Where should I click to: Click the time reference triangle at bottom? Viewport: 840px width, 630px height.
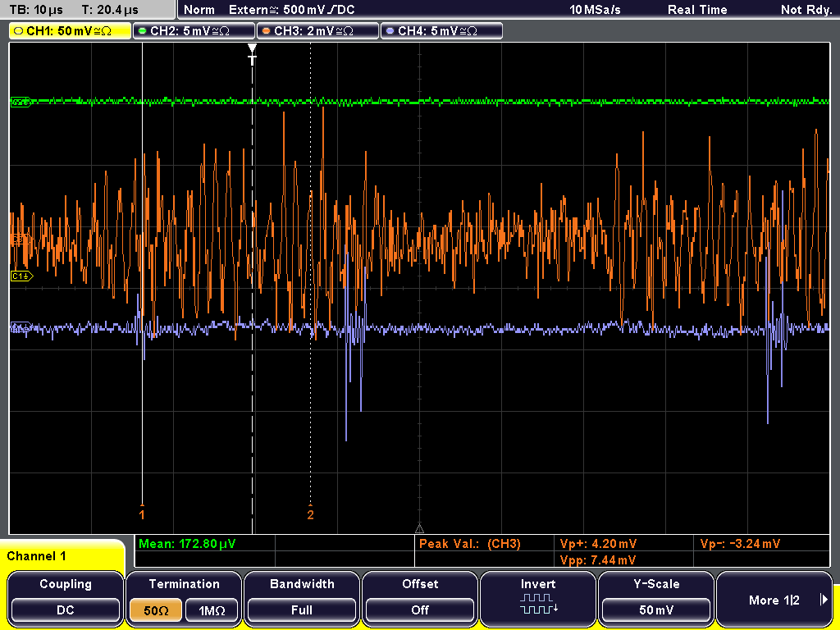coord(419,529)
